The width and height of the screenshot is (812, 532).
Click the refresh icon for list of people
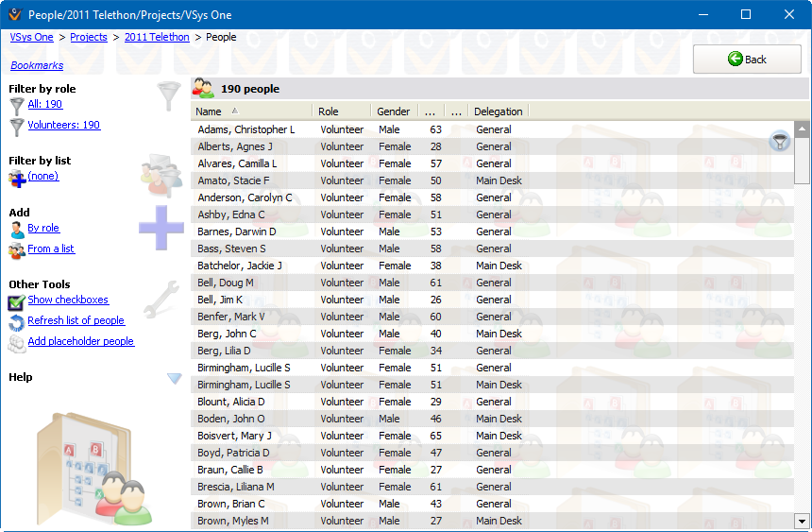click(17, 322)
